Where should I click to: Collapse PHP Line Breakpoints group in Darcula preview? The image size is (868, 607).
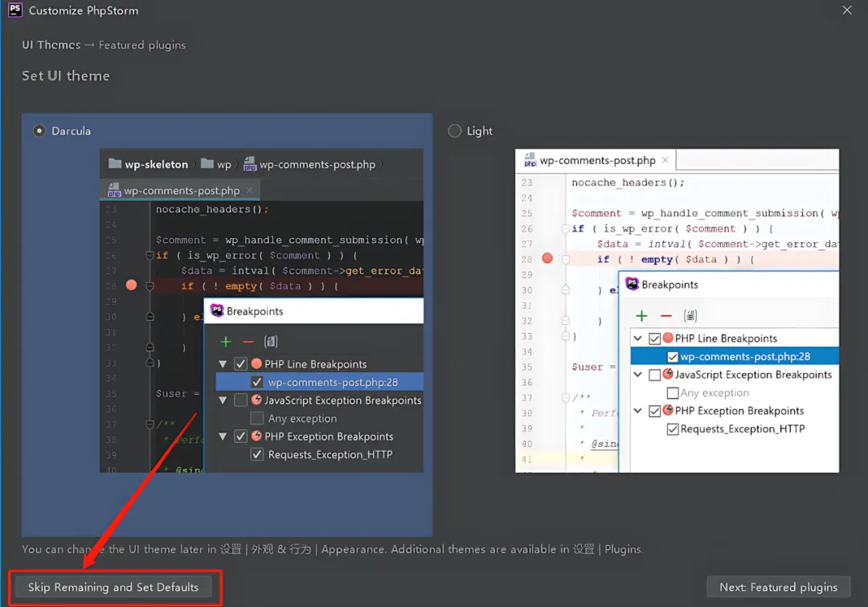(223, 364)
